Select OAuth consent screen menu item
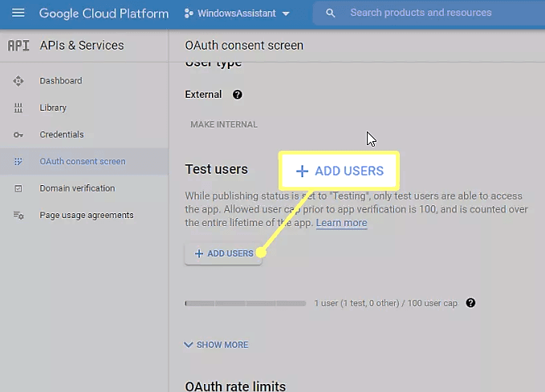Screen dimensions: 545x392 pos(84,161)
